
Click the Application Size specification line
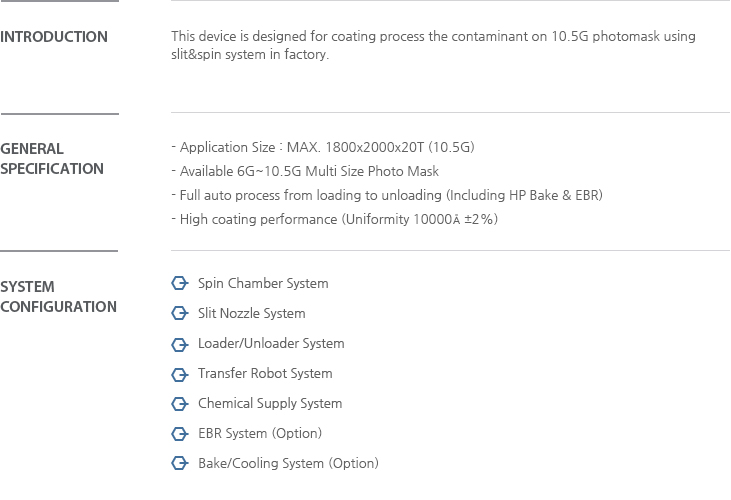pyautogui.click(x=323, y=147)
